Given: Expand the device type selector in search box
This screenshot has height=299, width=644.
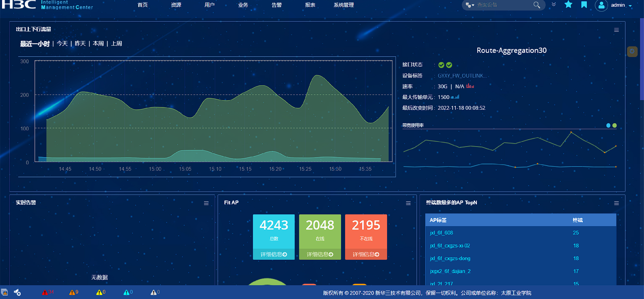Looking at the screenshot, I should pyautogui.click(x=470, y=5).
